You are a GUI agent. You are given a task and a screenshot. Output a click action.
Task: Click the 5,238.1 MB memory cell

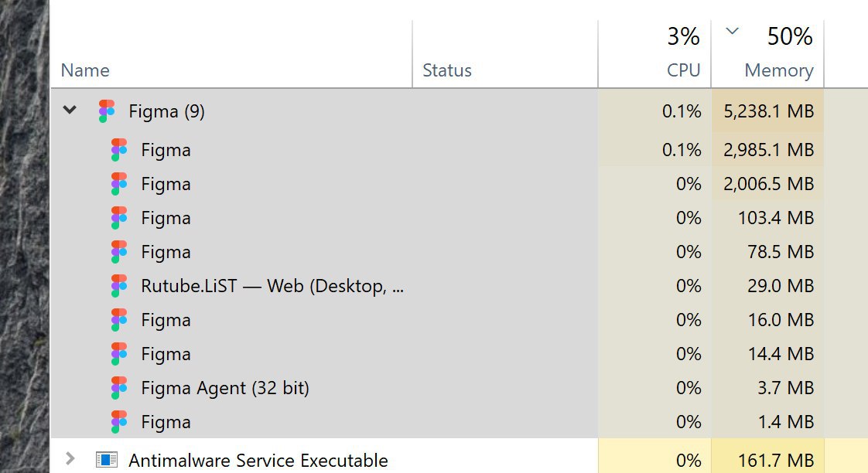pos(767,111)
